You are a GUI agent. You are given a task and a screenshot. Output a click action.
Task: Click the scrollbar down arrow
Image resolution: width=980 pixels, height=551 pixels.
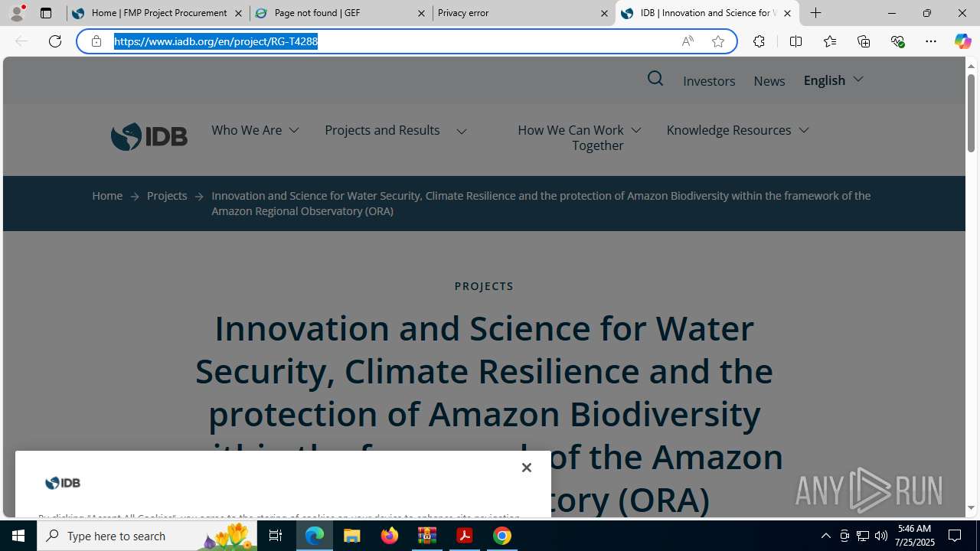pyautogui.click(x=971, y=508)
